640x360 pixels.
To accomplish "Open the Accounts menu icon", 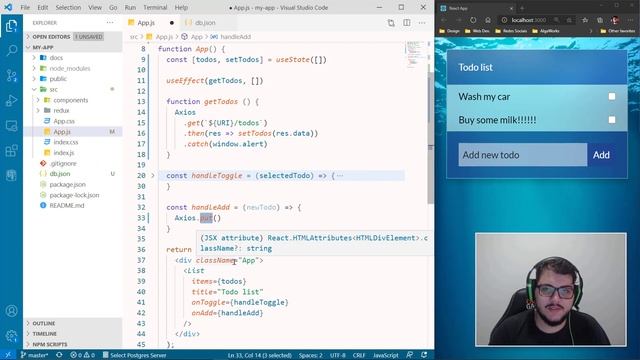I will point(11,311).
